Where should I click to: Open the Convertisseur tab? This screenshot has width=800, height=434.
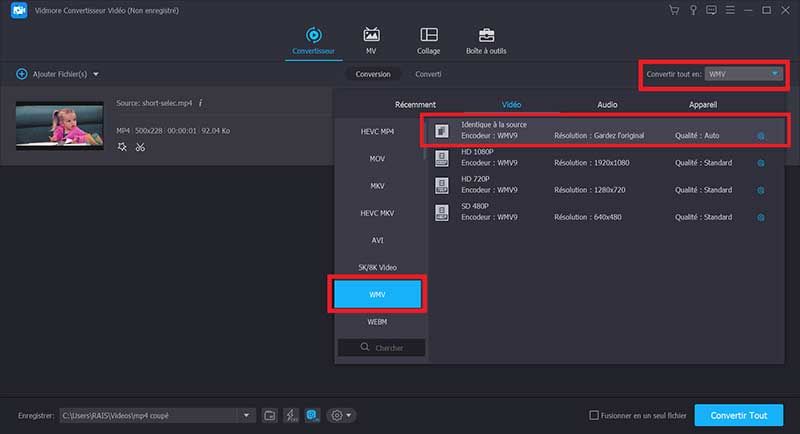coord(313,41)
